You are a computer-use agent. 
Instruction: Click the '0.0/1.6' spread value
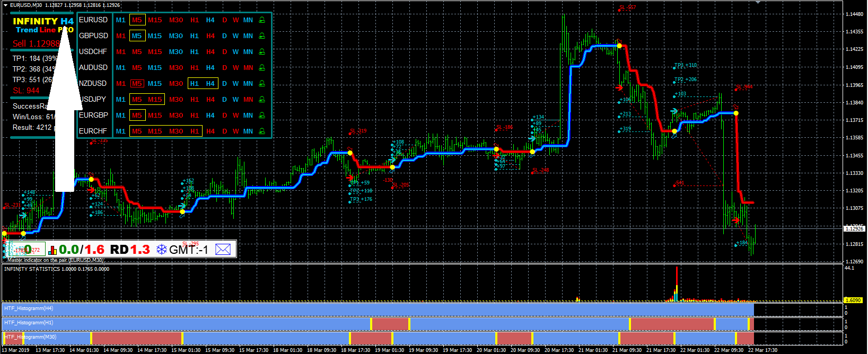(82, 250)
